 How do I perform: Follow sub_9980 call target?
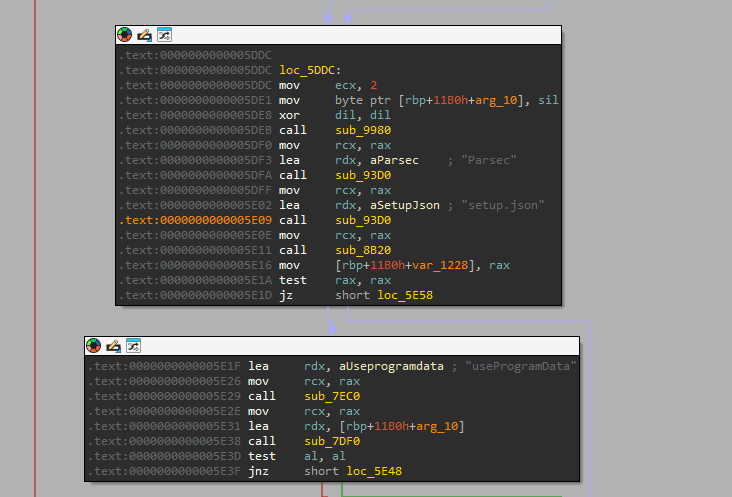(x=363, y=130)
